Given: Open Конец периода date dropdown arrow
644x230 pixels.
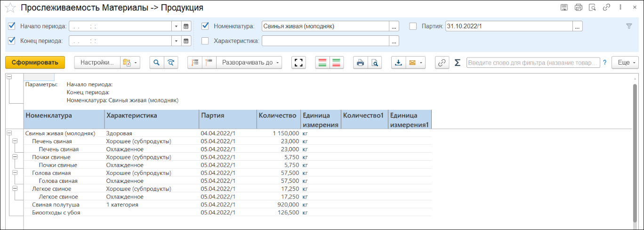Looking at the screenshot, I should tap(176, 41).
